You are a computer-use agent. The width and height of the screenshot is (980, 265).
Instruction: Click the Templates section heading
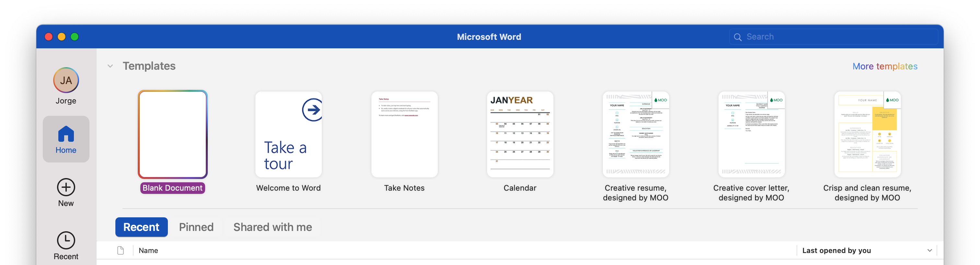(149, 66)
